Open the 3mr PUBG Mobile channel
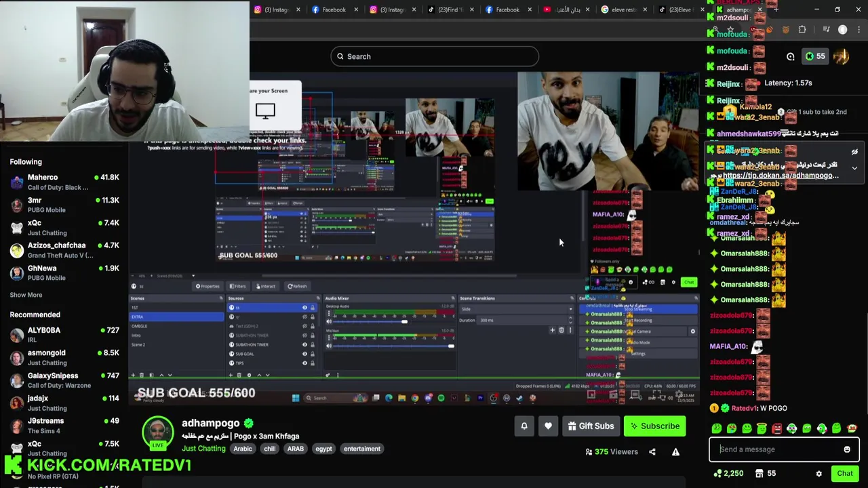The image size is (868, 488). coord(64,205)
